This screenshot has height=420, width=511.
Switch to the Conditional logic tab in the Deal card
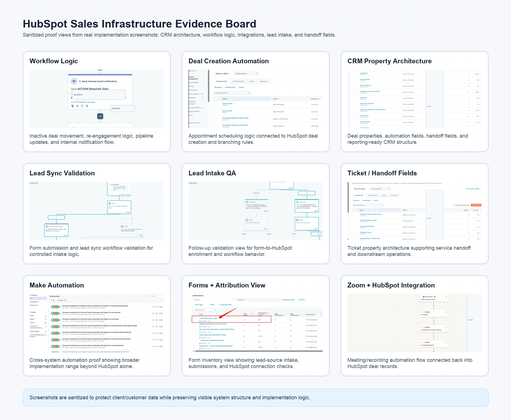pos(238,81)
